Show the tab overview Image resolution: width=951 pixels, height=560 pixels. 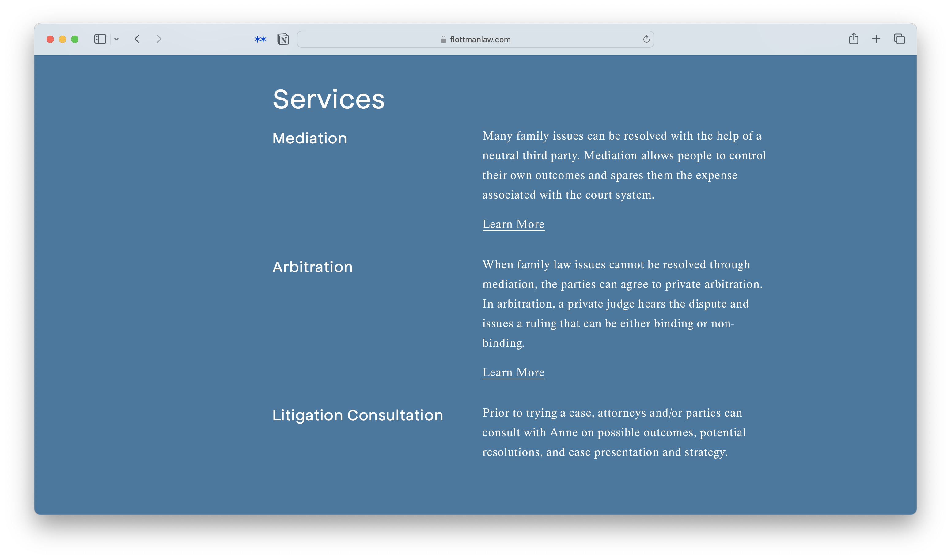coord(899,39)
